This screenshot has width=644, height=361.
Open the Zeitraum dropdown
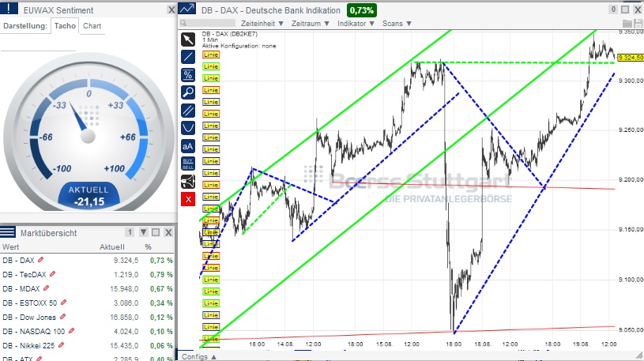tap(311, 24)
